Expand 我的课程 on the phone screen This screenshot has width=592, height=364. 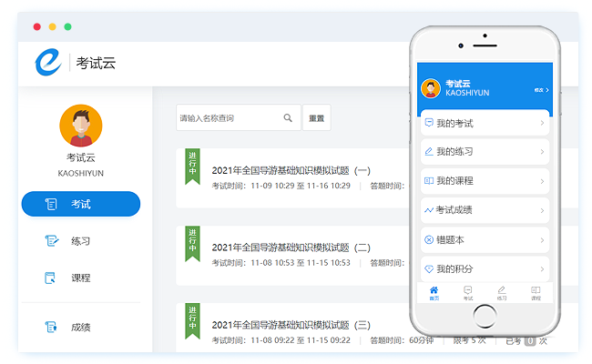click(485, 181)
